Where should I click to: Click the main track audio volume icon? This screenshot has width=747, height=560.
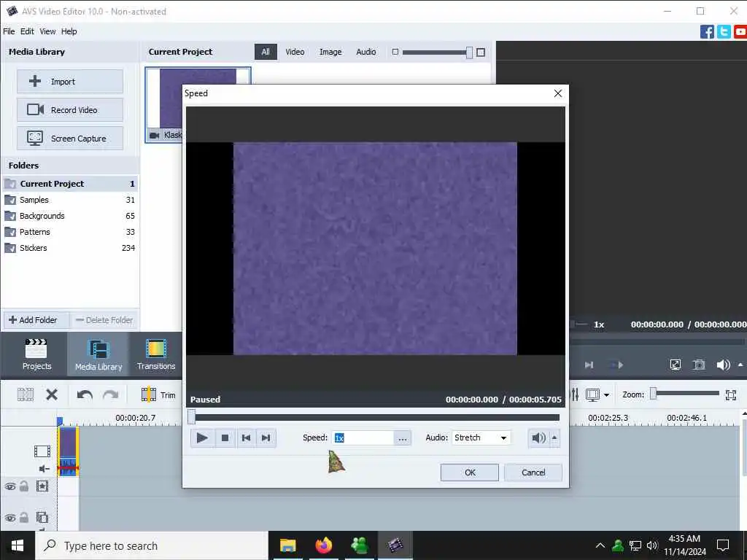[x=44, y=469]
